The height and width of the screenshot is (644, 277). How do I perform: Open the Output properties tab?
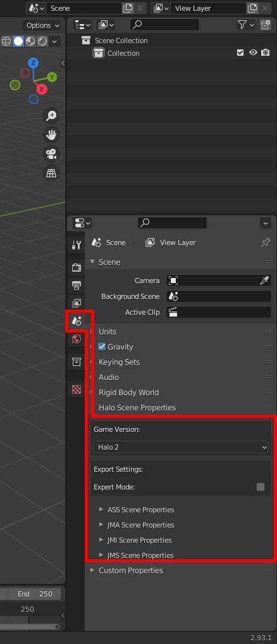click(x=77, y=285)
